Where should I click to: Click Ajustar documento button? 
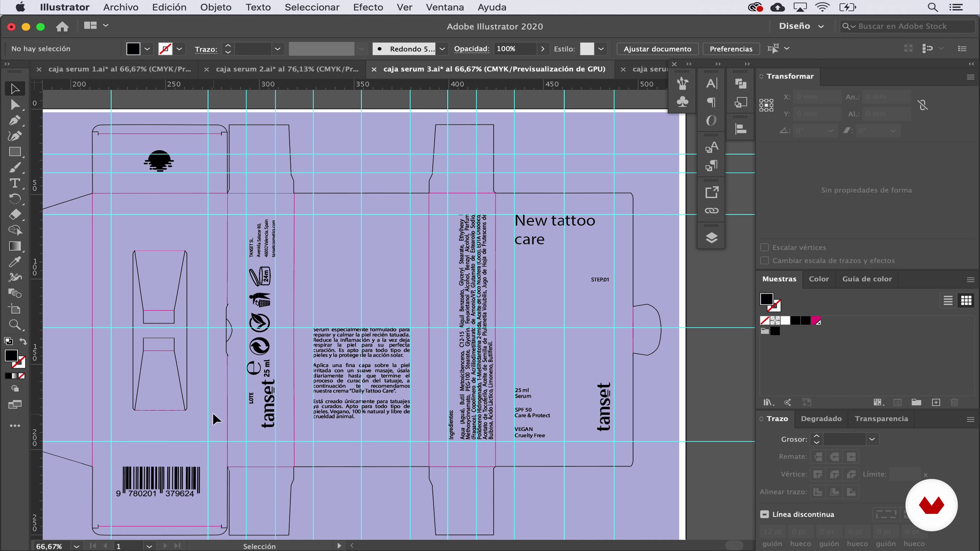657,49
